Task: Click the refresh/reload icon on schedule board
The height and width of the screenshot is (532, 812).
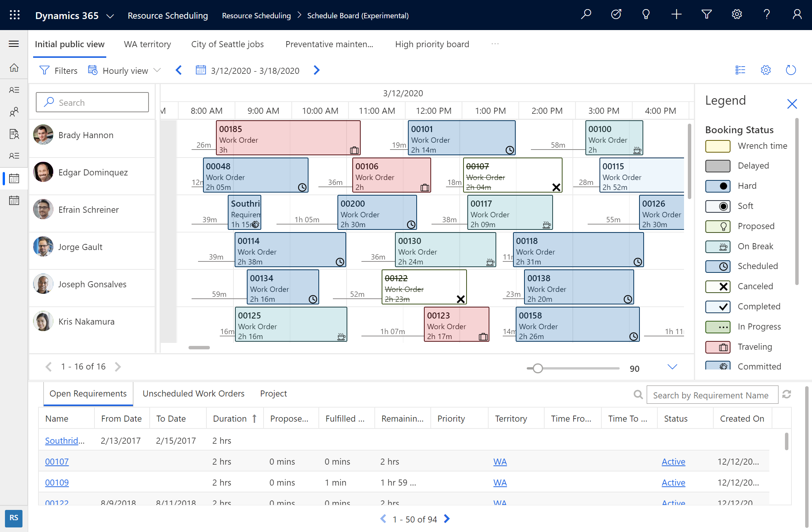Action: tap(790, 70)
